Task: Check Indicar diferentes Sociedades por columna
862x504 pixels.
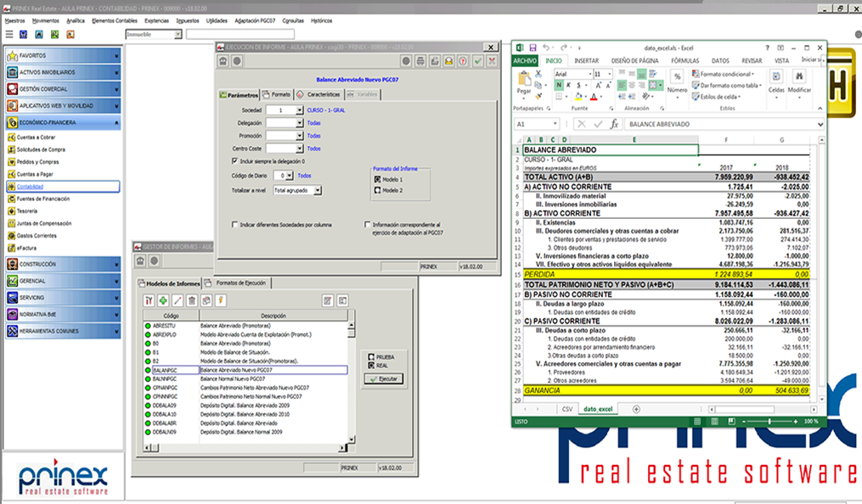Action: click(234, 224)
